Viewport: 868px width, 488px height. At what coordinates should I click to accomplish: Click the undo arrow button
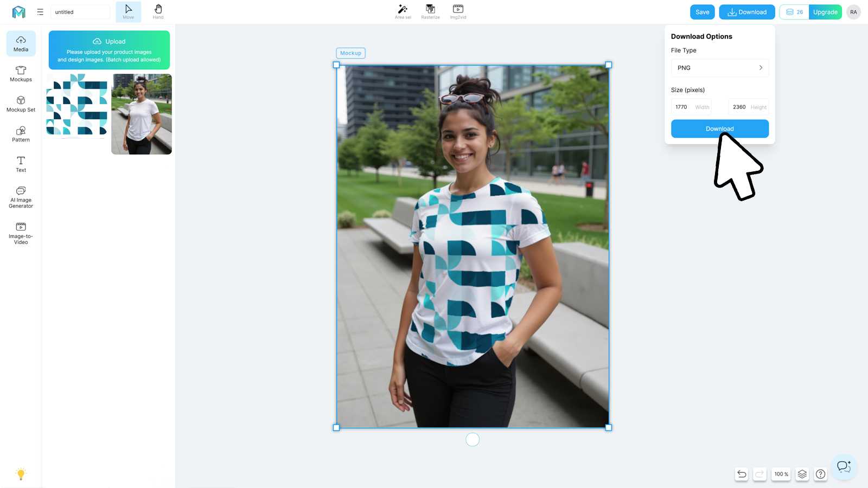[742, 474]
